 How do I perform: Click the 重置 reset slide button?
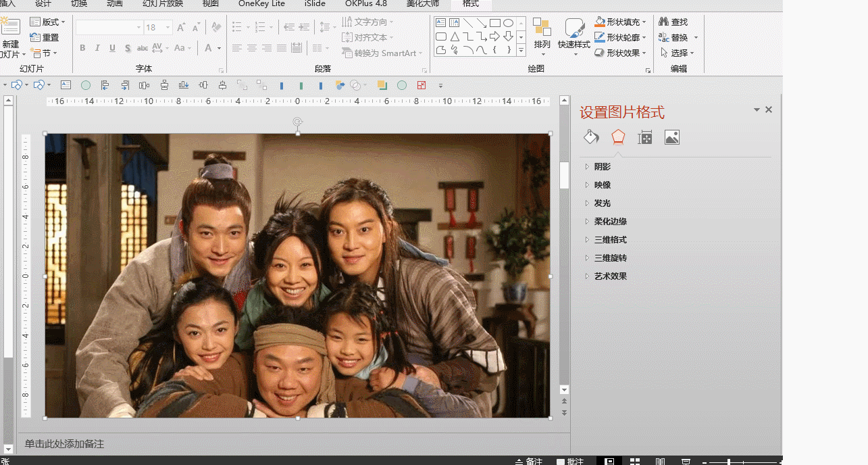click(x=45, y=38)
